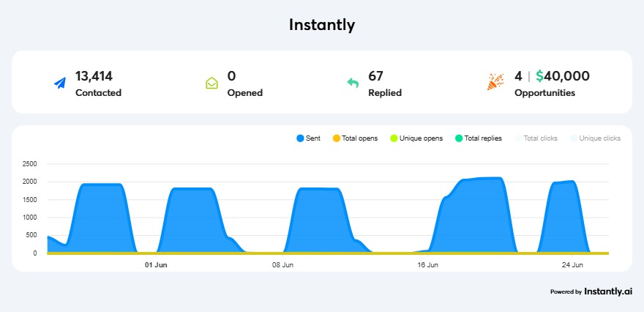This screenshot has width=644, height=312.
Task: Click the open envelope Opened icon
Action: point(211,83)
